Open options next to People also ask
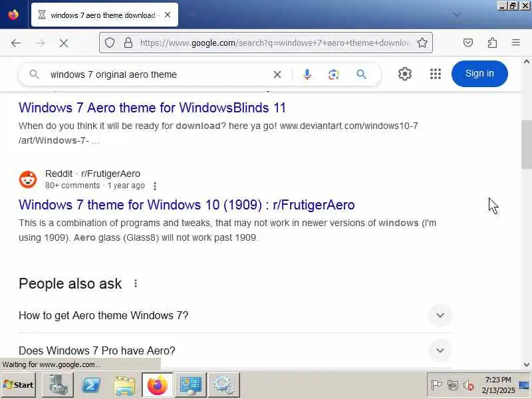This screenshot has height=399, width=532. pos(136,283)
